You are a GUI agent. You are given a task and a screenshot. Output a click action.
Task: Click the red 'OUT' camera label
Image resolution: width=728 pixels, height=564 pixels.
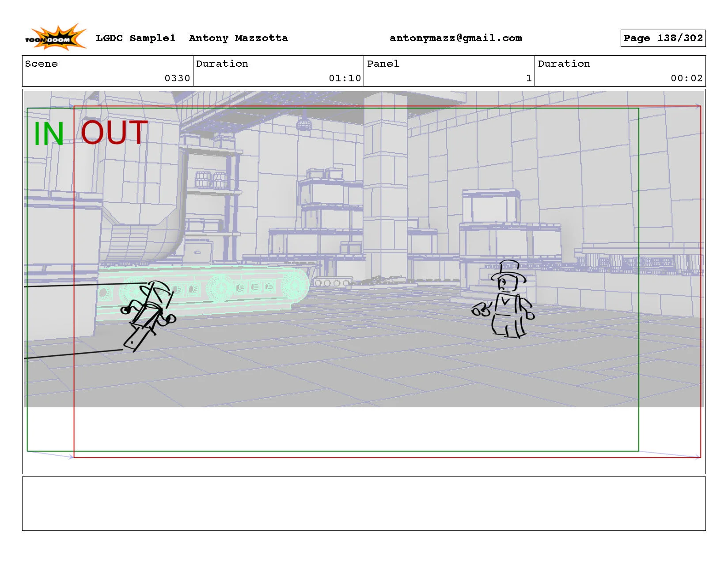click(114, 132)
